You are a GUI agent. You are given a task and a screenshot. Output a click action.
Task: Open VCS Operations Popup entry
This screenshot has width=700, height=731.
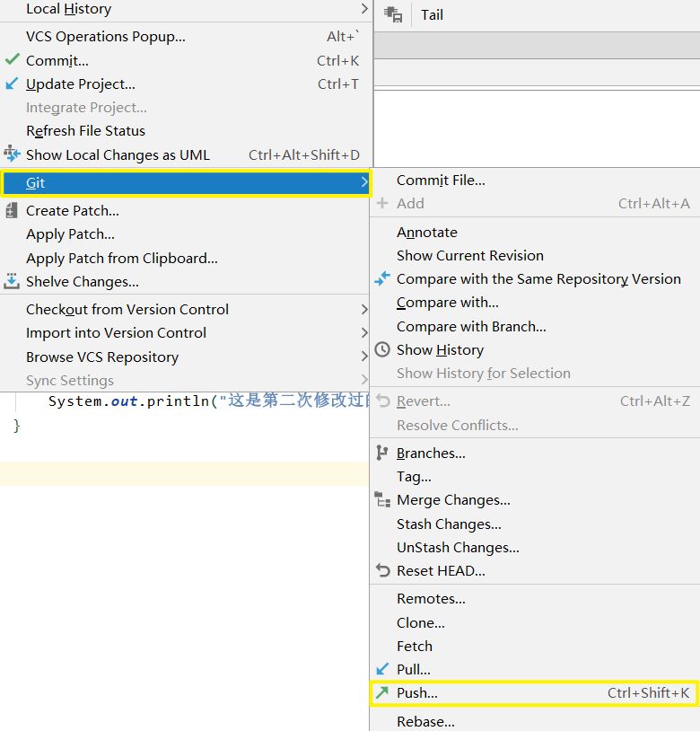click(x=106, y=37)
